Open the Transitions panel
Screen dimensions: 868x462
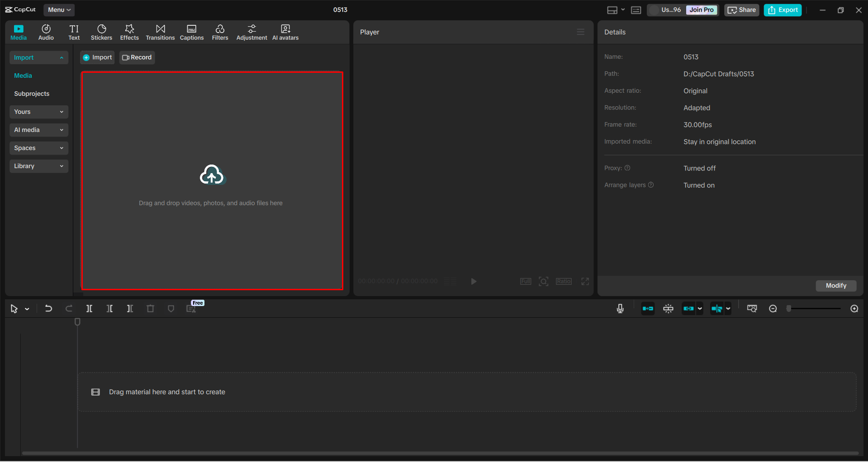click(x=160, y=32)
